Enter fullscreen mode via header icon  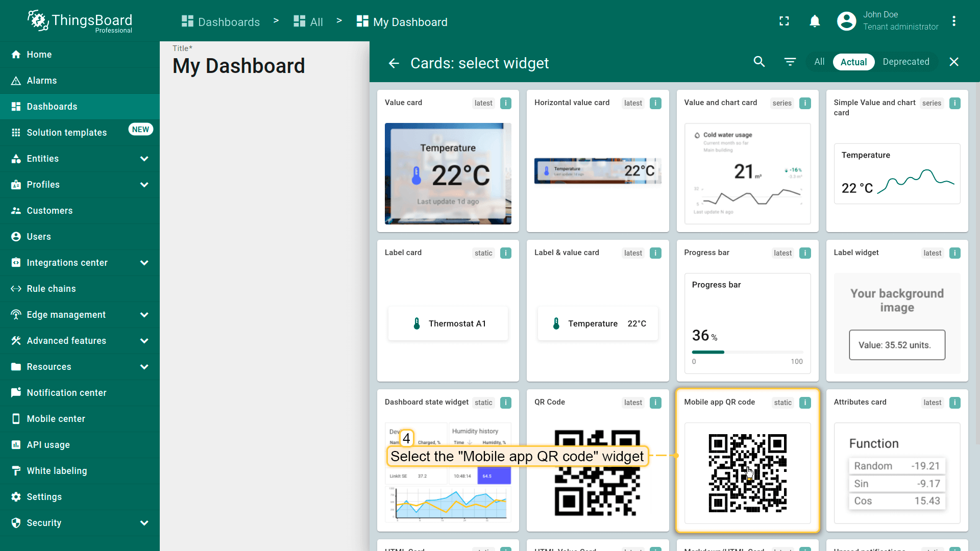pyautogui.click(x=784, y=21)
